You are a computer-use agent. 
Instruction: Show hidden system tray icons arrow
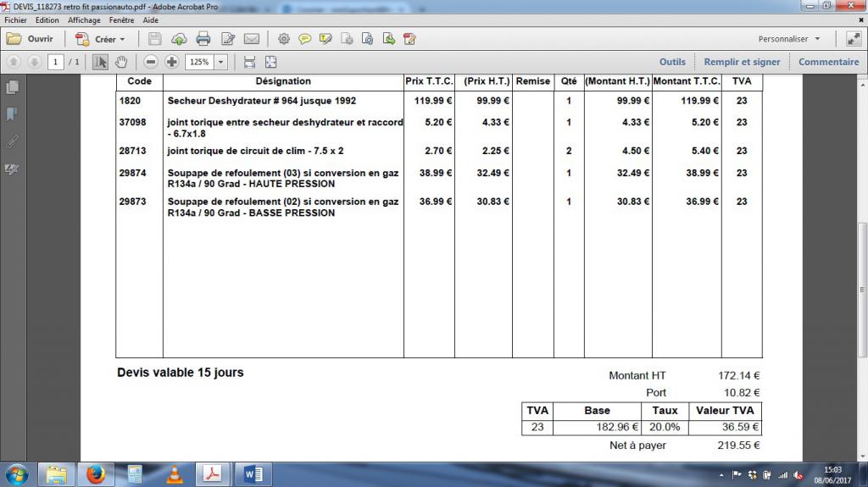click(721, 475)
